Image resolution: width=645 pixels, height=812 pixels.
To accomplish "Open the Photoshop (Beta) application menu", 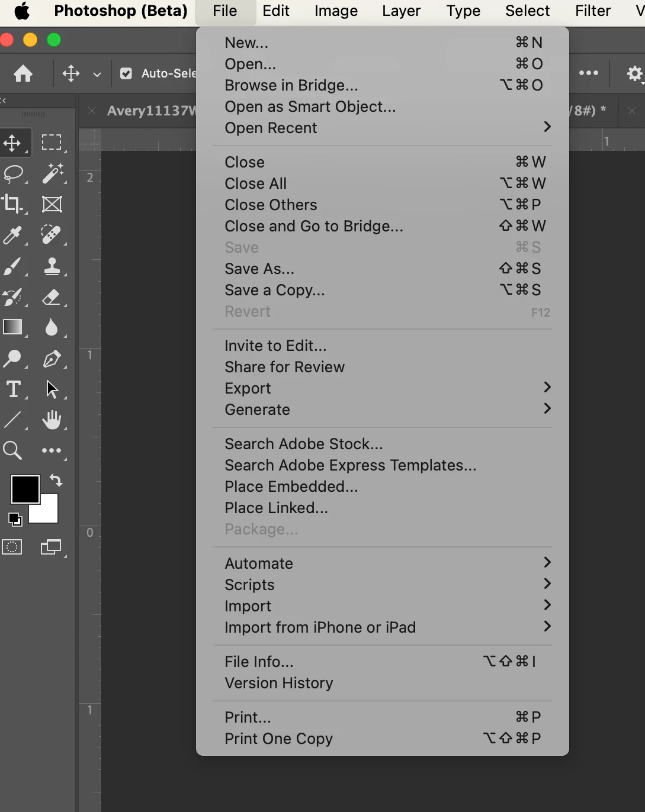I will point(120,11).
